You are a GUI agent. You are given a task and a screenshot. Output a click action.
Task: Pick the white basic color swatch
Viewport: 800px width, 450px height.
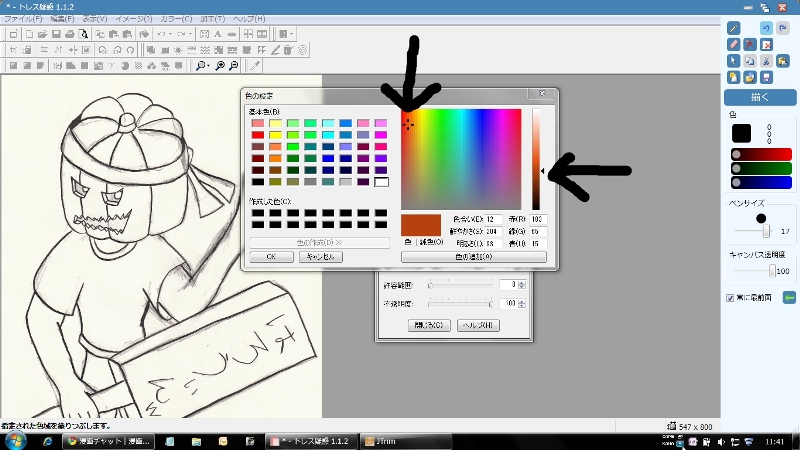tap(381, 182)
